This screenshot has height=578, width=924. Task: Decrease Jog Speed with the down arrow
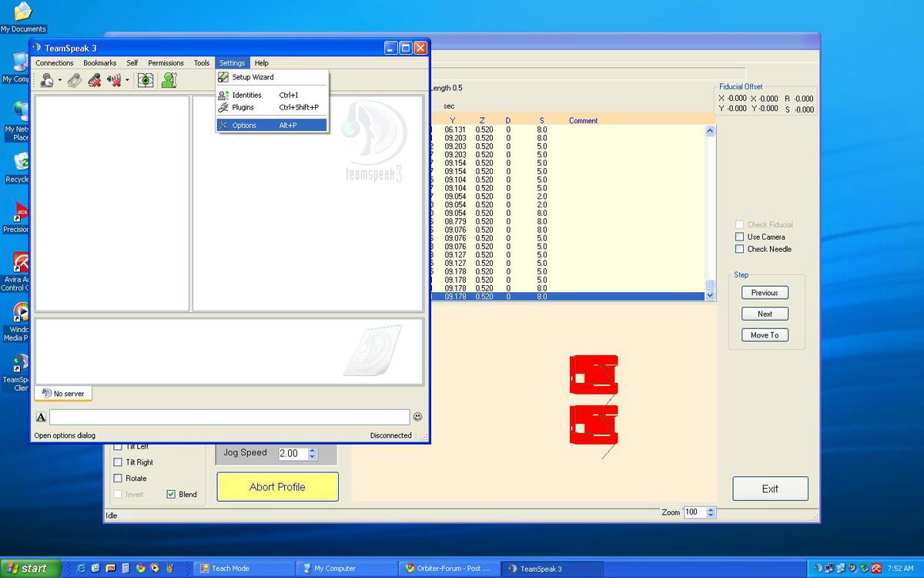[x=312, y=457]
